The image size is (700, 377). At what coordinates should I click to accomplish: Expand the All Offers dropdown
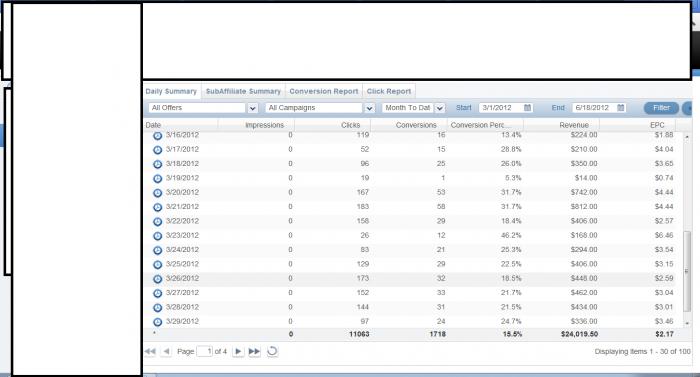coord(252,108)
